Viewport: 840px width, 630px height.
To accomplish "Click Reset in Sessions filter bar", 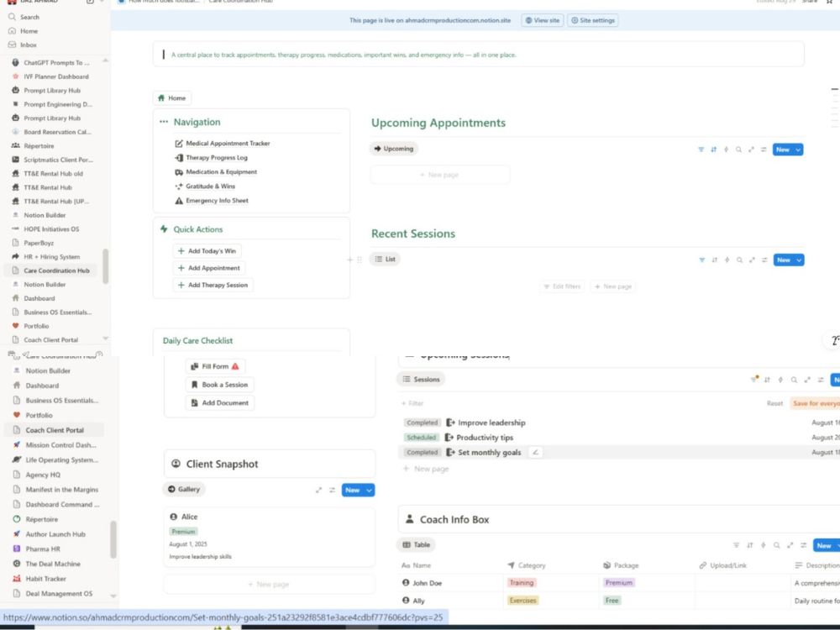I will (x=774, y=403).
